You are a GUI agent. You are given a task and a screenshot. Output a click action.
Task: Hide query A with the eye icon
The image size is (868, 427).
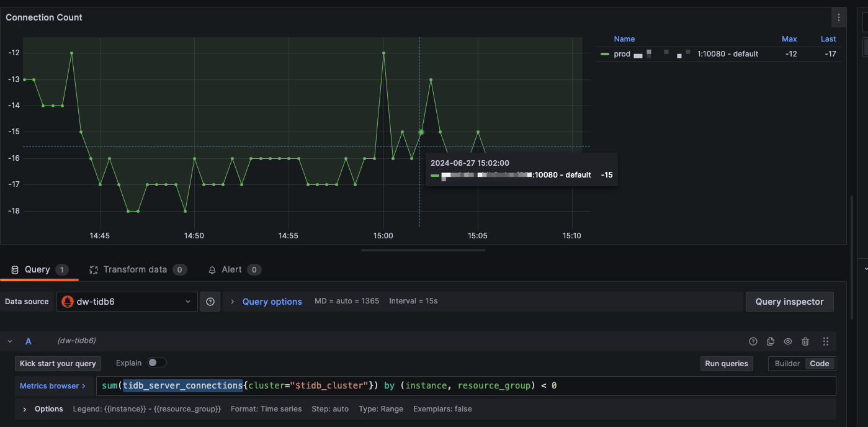click(x=788, y=341)
